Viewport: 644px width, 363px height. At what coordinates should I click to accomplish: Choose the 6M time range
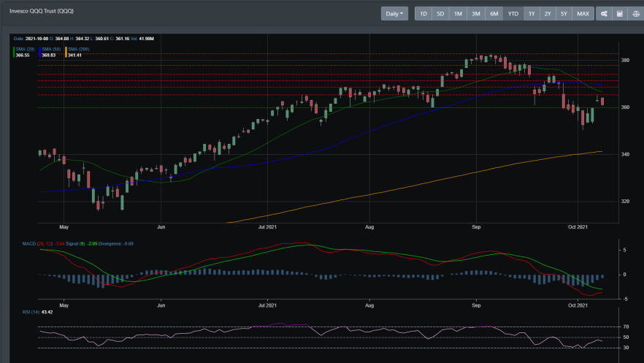(494, 14)
